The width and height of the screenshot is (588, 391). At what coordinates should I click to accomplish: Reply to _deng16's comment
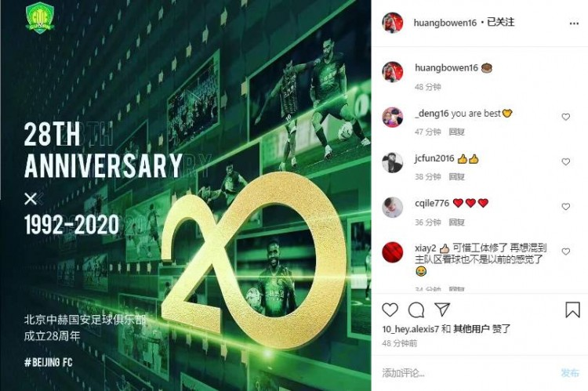(x=457, y=132)
